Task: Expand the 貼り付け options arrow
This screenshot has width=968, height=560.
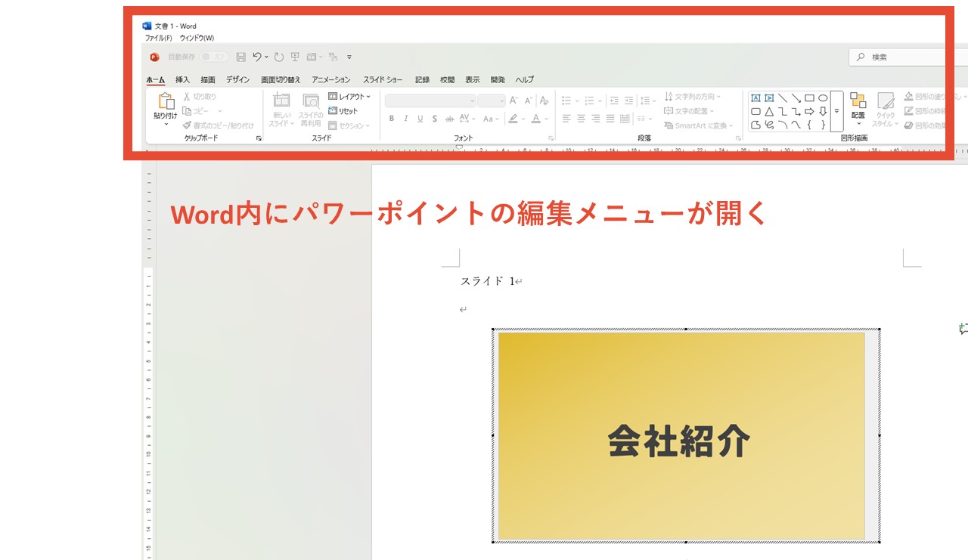Action: (x=166, y=124)
